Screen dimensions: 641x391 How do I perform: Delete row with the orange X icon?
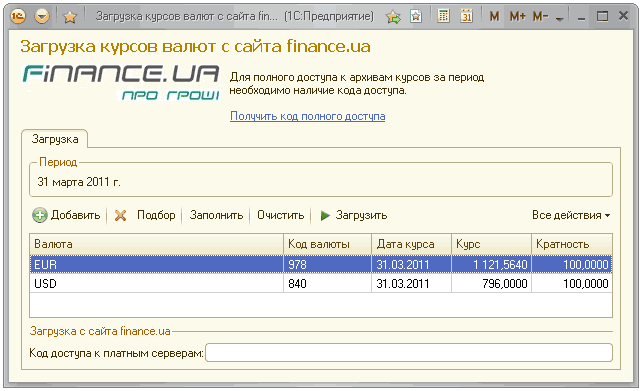120,215
